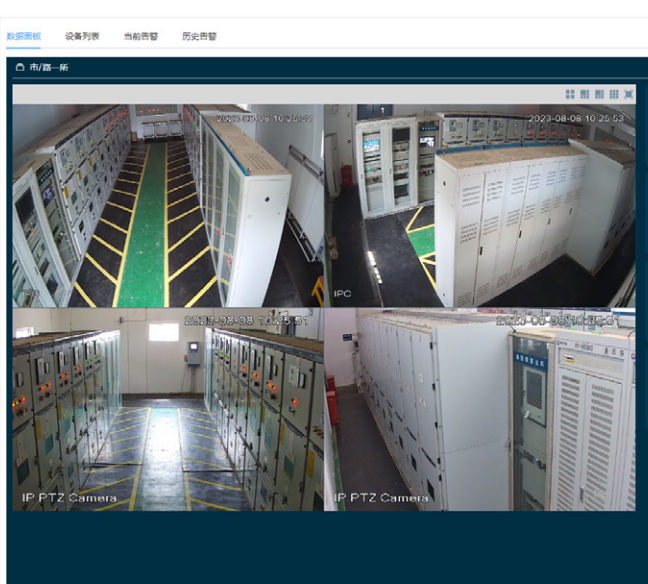Screen dimensions: 648x584
Task: Click the 2023-08-08 10:25:53 timestamp overlay
Action: (x=576, y=118)
